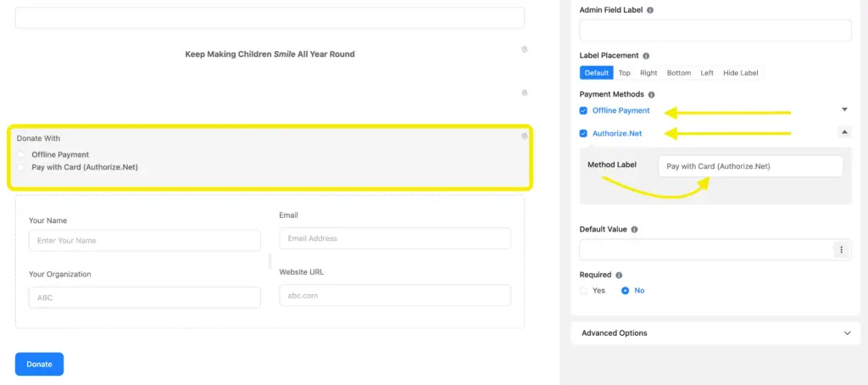Click the column resize handle between name and email
868x385 pixels.
click(270, 261)
